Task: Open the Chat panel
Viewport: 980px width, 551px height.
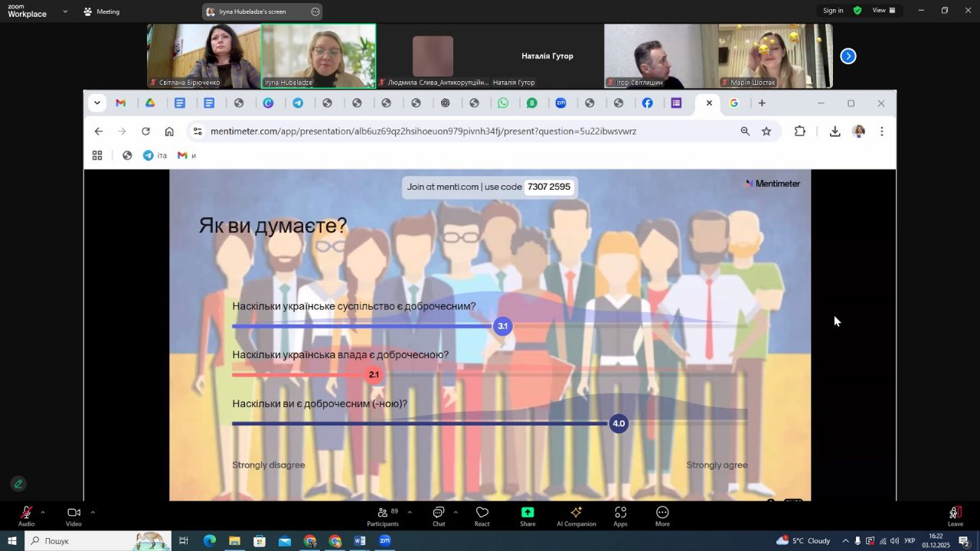Action: [439, 514]
